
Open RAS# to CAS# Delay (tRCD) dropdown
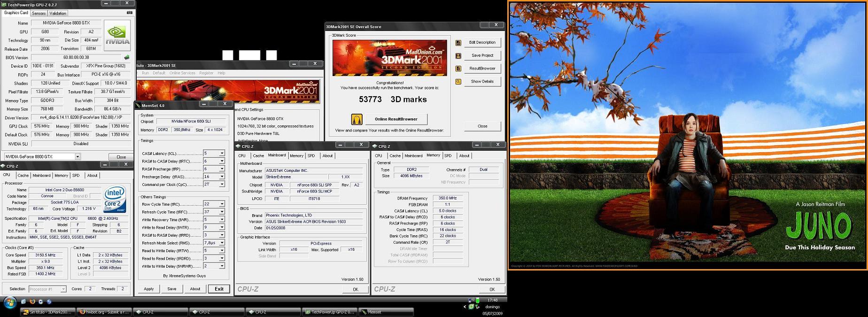pyautogui.click(x=222, y=161)
